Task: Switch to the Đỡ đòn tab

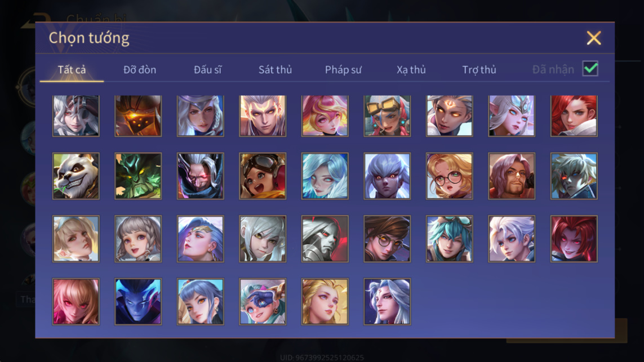Action: point(140,70)
